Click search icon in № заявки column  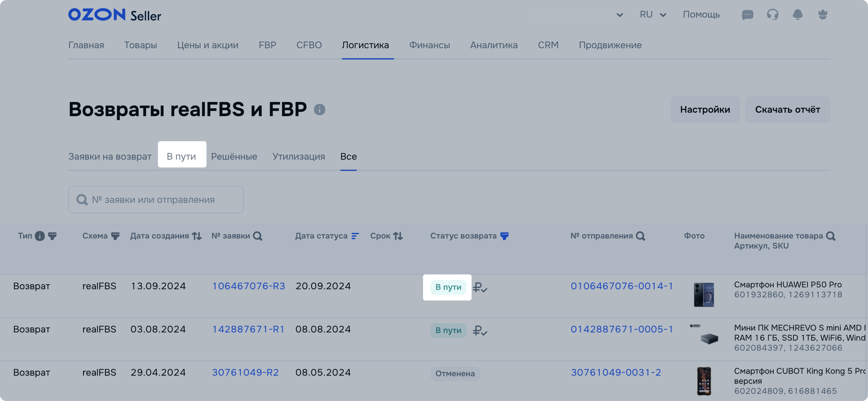pos(258,236)
